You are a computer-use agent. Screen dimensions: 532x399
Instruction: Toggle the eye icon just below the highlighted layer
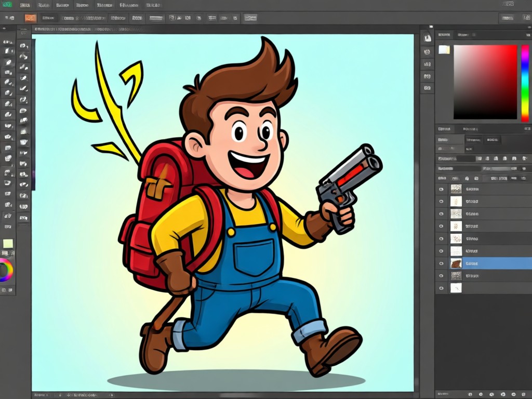click(x=441, y=276)
